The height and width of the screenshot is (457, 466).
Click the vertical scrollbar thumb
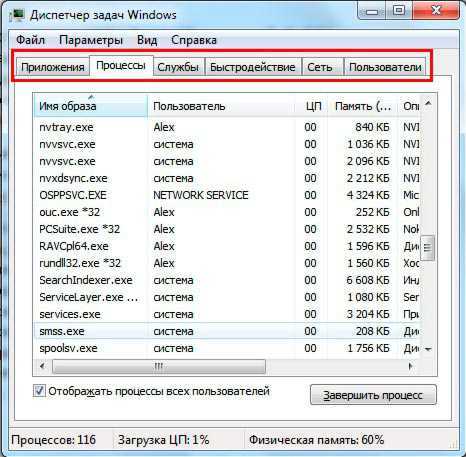click(x=428, y=248)
